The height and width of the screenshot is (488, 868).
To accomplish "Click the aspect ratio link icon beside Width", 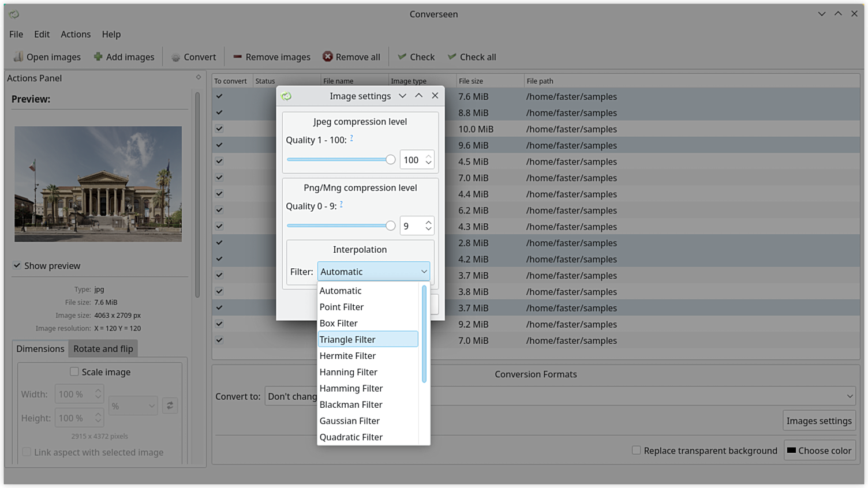I will coord(170,406).
